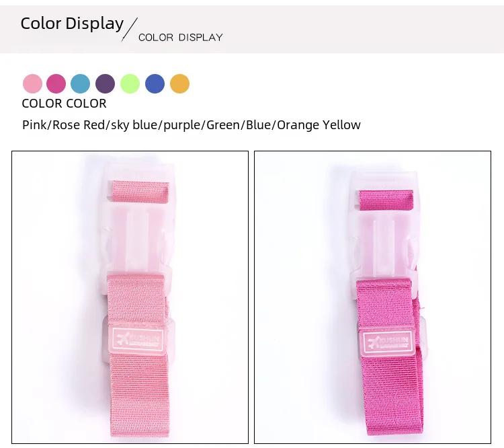Click the word "Pink" in color list
The width and height of the screenshot is (504, 448).
pos(34,125)
